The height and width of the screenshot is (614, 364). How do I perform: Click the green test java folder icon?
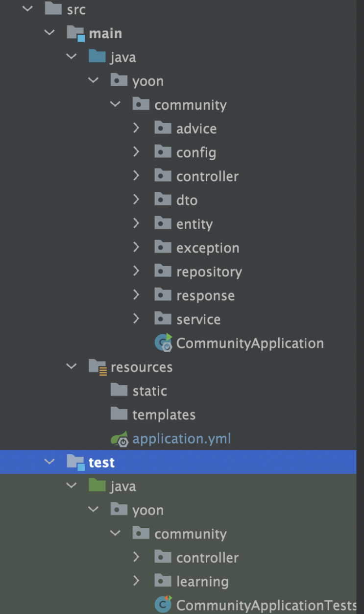[97, 486]
